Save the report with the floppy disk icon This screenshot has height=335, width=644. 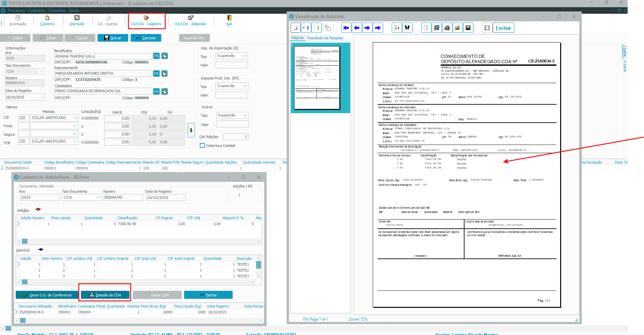(468, 28)
